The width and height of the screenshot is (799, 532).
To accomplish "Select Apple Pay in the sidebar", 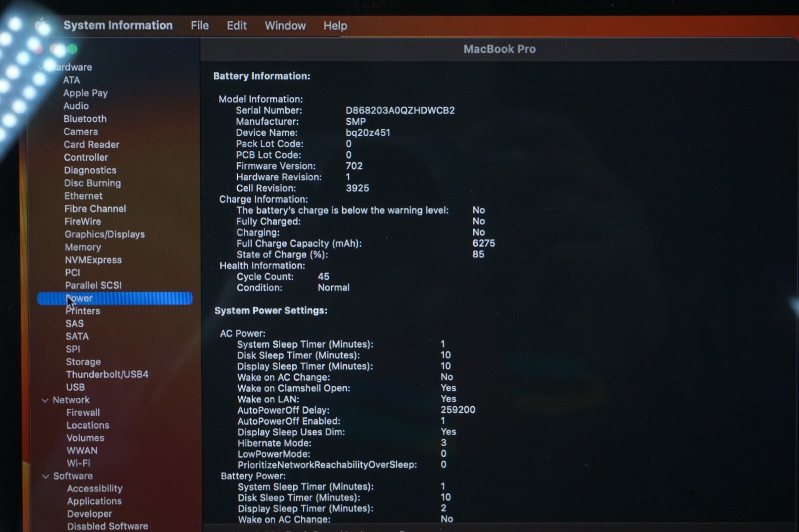I will 85,93.
